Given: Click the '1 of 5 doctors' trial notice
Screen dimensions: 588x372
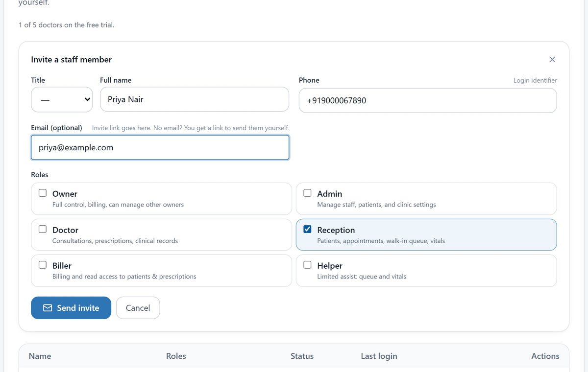Looking at the screenshot, I should point(66,24).
